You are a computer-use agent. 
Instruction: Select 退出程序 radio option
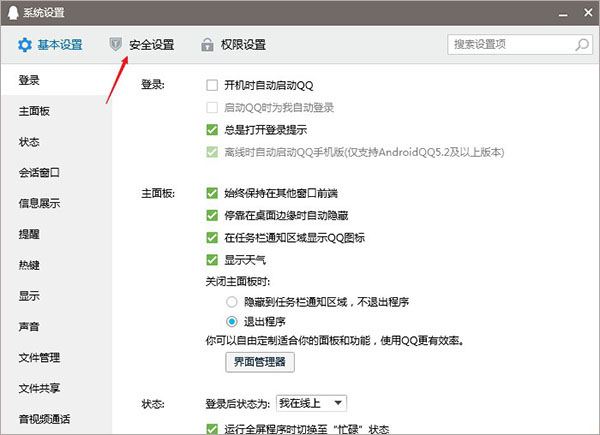[232, 322]
